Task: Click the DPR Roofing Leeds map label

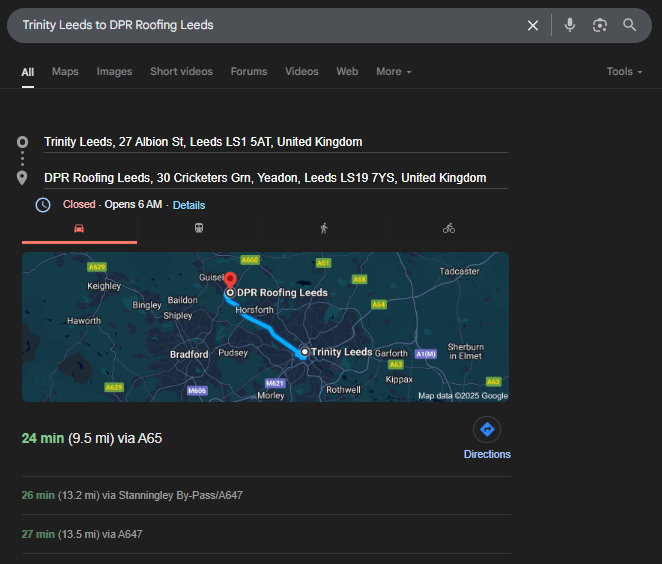Action: coord(282,293)
